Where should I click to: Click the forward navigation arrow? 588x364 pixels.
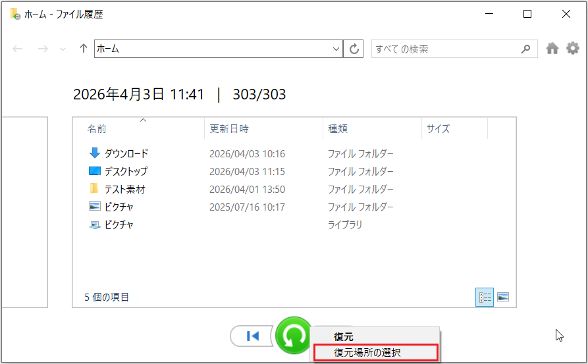(43, 49)
